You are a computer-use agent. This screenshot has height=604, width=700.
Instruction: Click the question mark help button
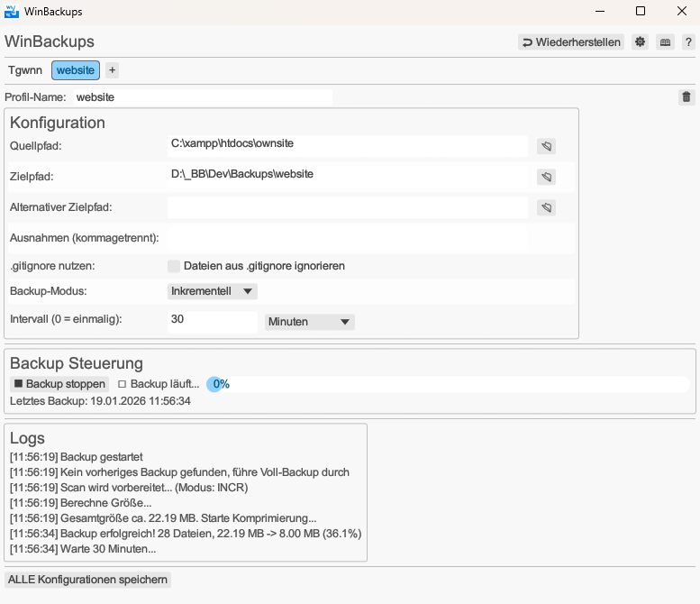coord(688,42)
